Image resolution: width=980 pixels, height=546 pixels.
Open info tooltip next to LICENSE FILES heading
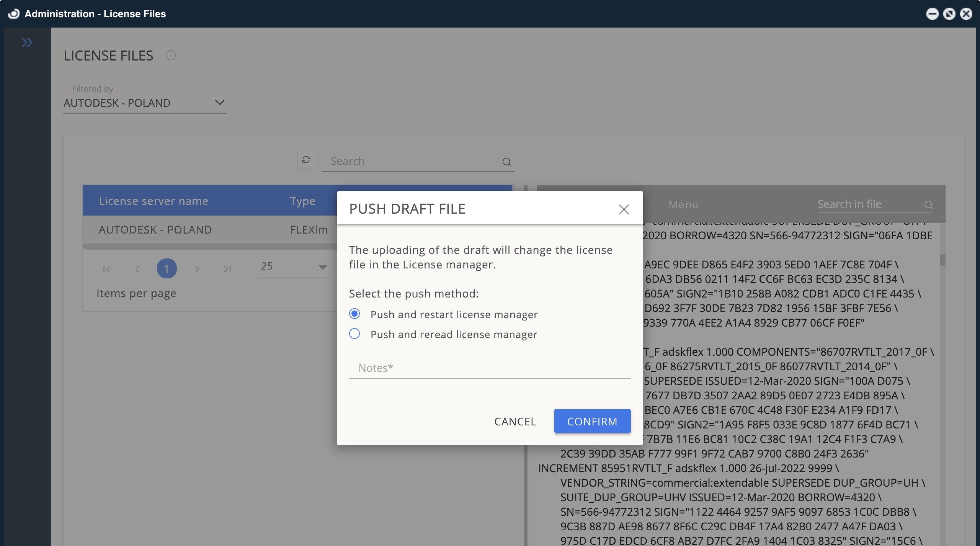point(170,56)
